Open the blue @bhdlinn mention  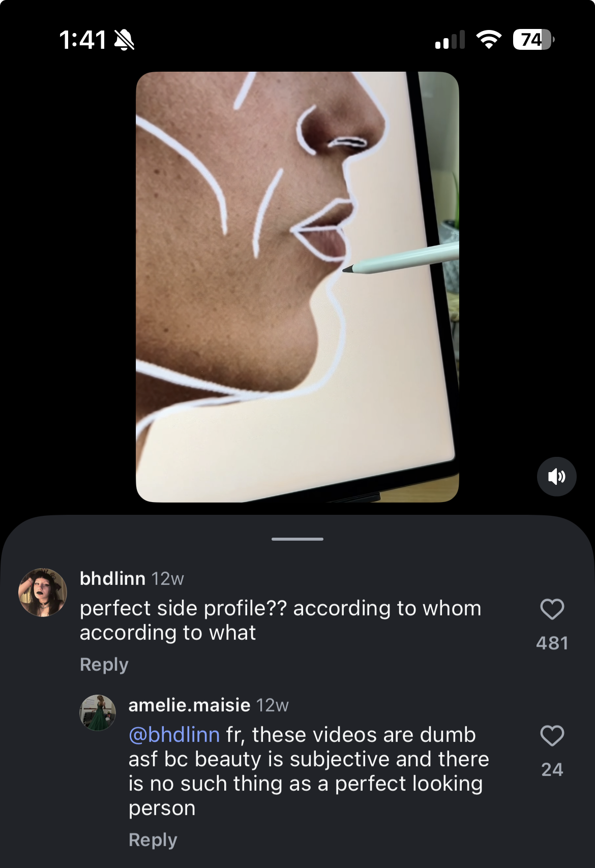[174, 735]
